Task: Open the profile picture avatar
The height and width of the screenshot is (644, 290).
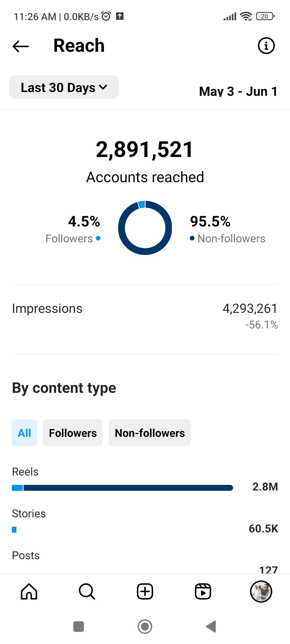Action: pyautogui.click(x=261, y=591)
